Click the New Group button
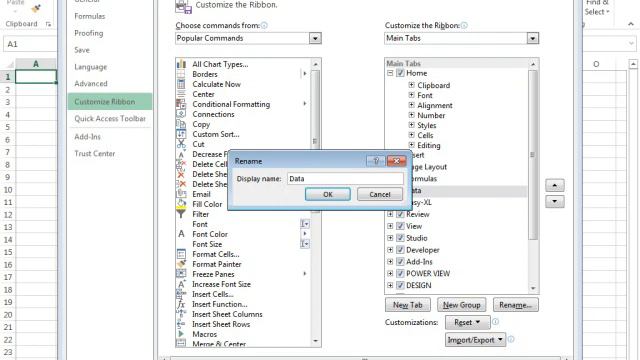The image size is (640, 360). (x=461, y=305)
